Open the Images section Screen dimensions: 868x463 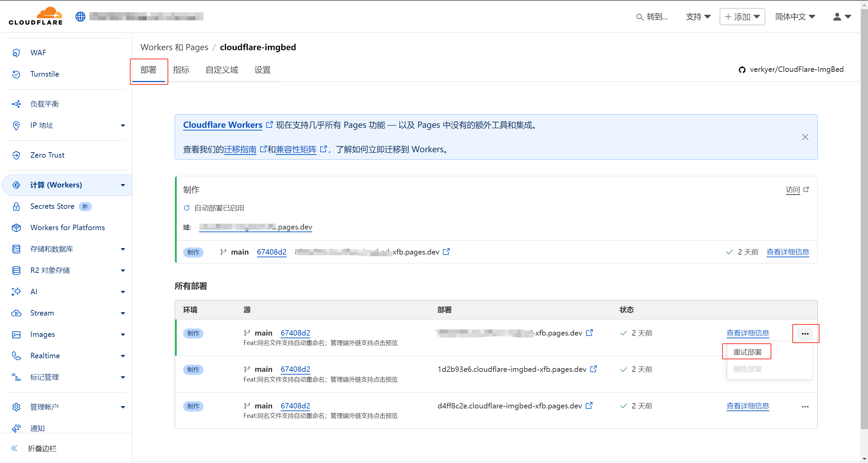click(42, 334)
